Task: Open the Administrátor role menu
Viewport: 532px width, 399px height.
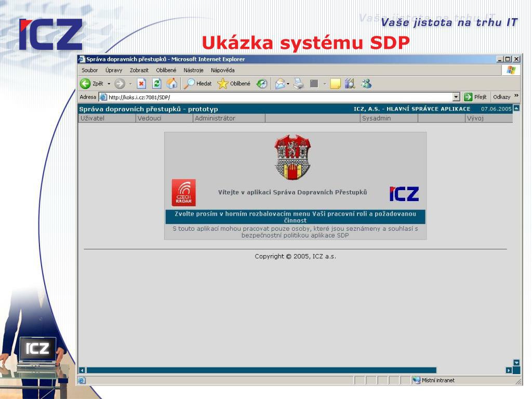Action: [x=229, y=118]
